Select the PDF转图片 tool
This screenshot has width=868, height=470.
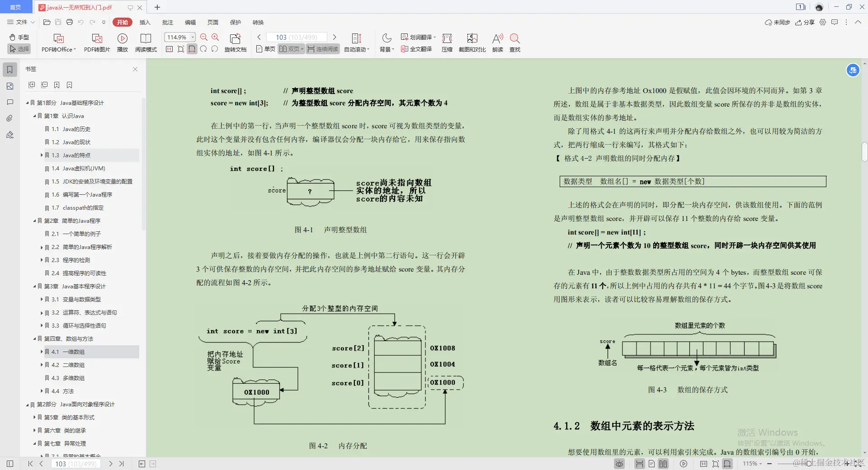(x=97, y=43)
